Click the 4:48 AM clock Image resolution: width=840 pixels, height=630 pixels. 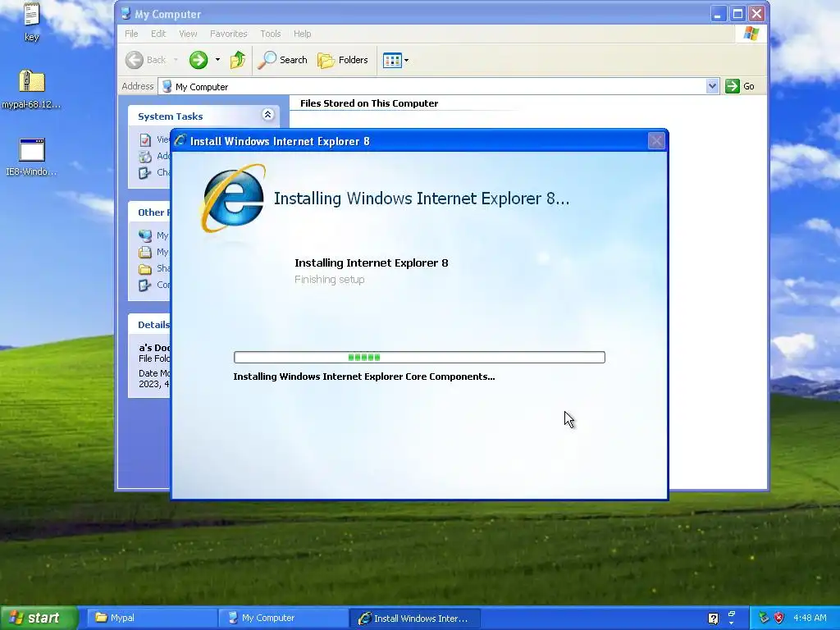point(810,619)
